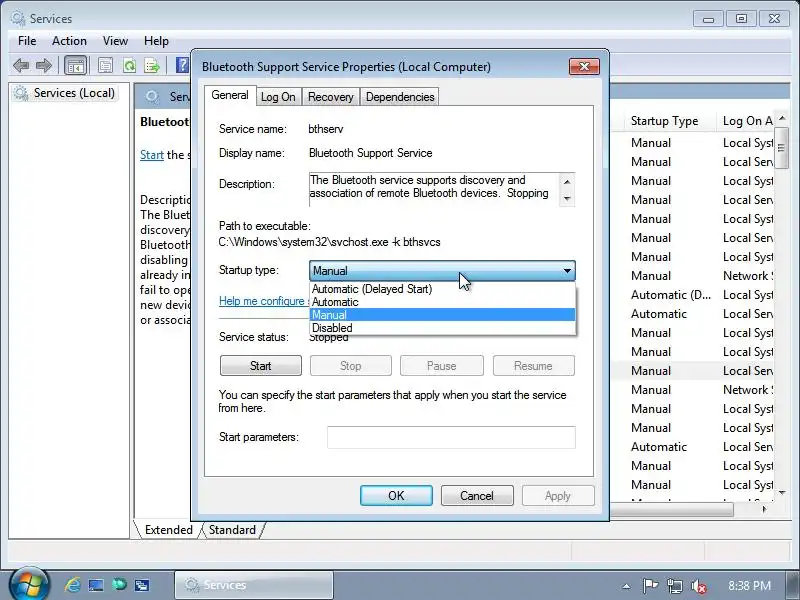Click the clock showing 8:38 PM
800x600 pixels.
click(749, 586)
